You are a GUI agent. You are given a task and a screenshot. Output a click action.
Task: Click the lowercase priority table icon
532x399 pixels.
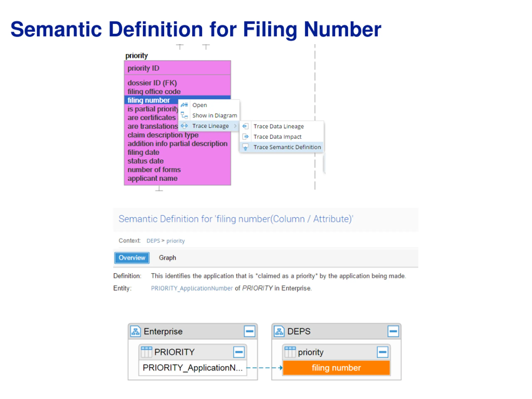coord(290,352)
